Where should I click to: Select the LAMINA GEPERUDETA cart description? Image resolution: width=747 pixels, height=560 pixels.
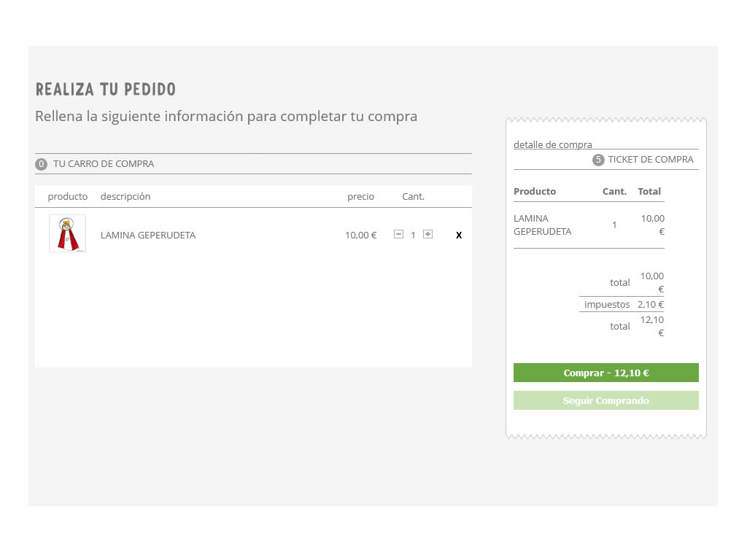tap(148, 236)
